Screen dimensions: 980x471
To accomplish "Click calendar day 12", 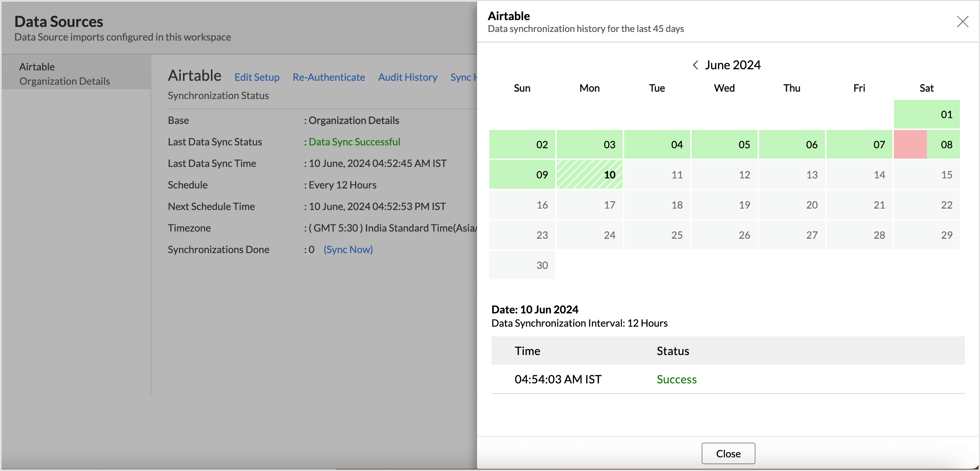I will coord(724,174).
